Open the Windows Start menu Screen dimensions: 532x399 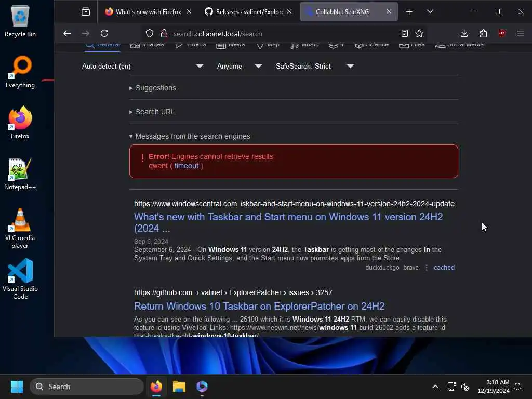17,387
